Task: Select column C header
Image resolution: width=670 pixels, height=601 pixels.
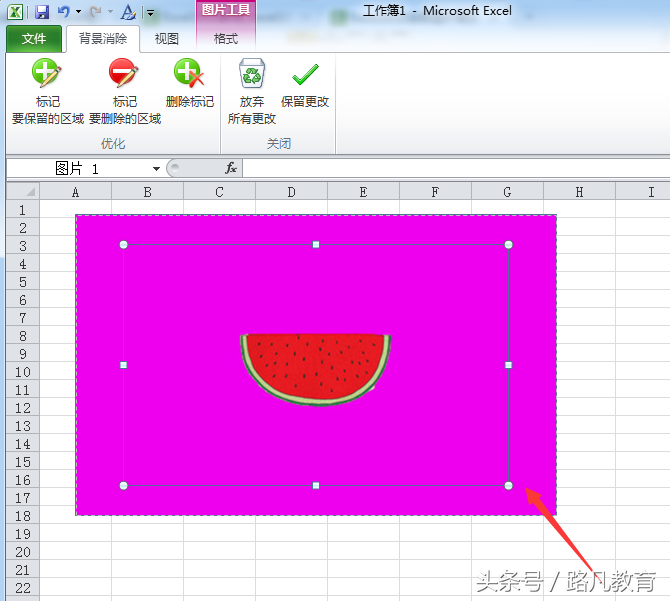Action: click(x=219, y=192)
